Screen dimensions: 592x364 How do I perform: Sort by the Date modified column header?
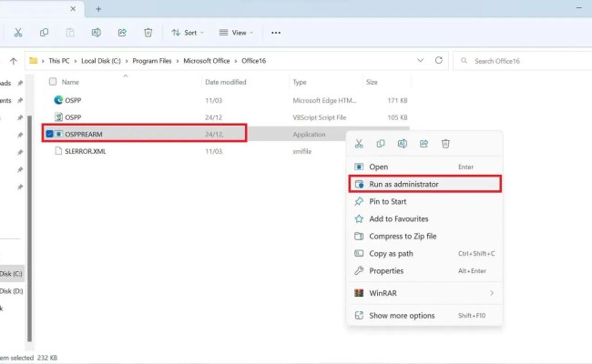[x=225, y=82]
